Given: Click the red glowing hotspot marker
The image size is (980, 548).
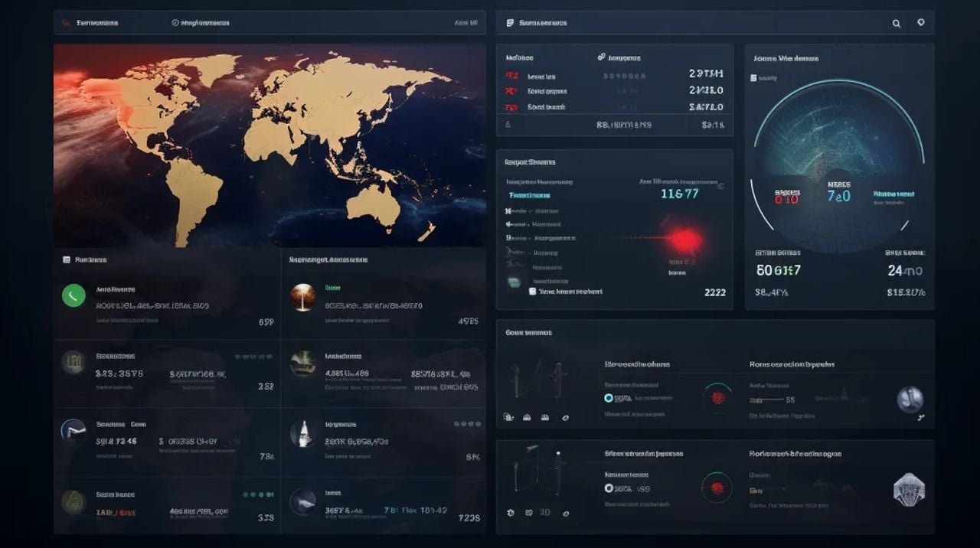Looking at the screenshot, I should [x=684, y=240].
